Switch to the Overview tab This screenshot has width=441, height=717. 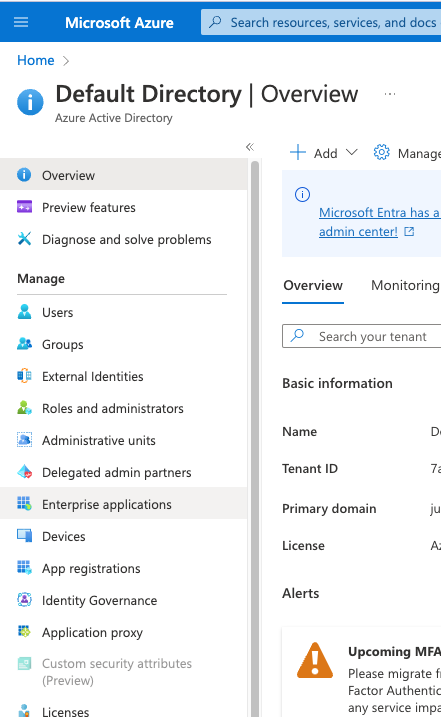tap(313, 286)
